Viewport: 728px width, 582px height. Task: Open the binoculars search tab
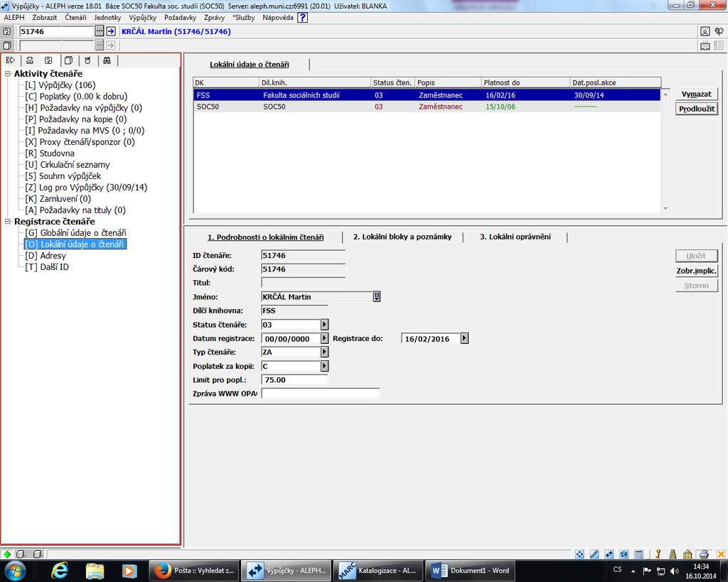(107, 60)
